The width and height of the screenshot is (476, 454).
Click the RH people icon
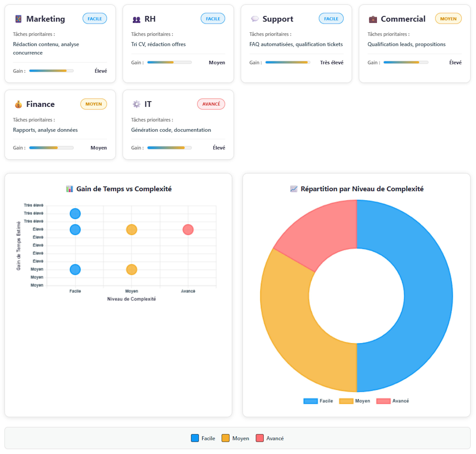click(x=137, y=19)
